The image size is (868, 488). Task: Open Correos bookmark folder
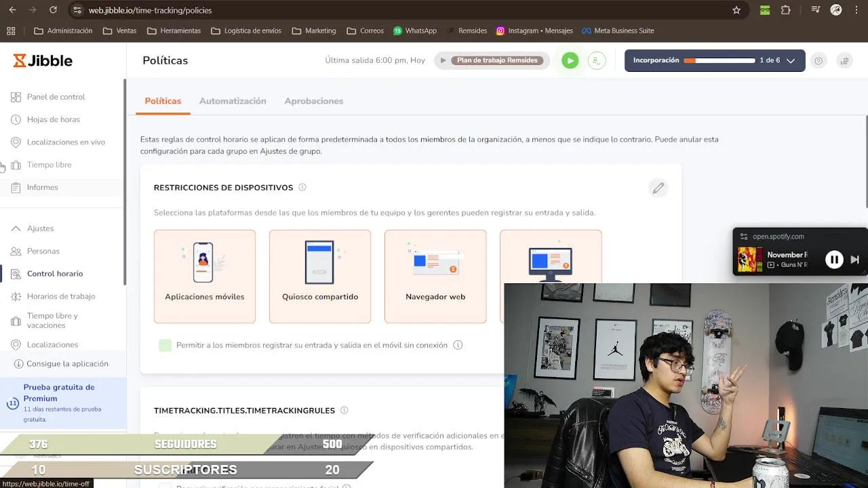point(365,30)
